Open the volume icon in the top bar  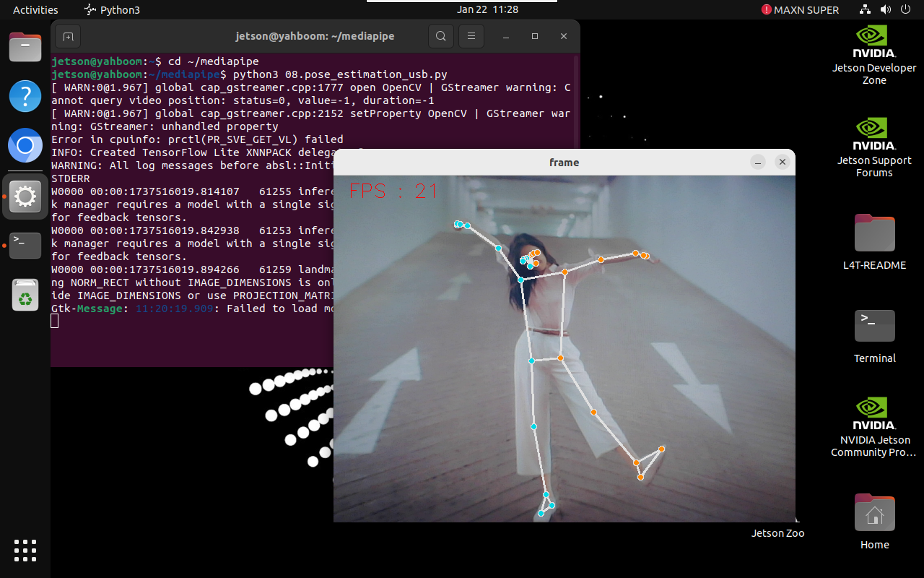click(x=886, y=10)
